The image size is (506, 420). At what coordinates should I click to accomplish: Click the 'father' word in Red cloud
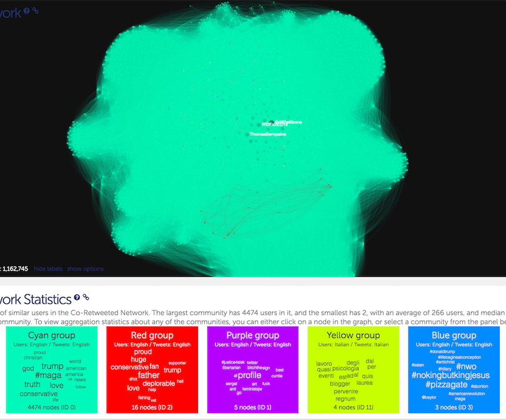(x=149, y=375)
